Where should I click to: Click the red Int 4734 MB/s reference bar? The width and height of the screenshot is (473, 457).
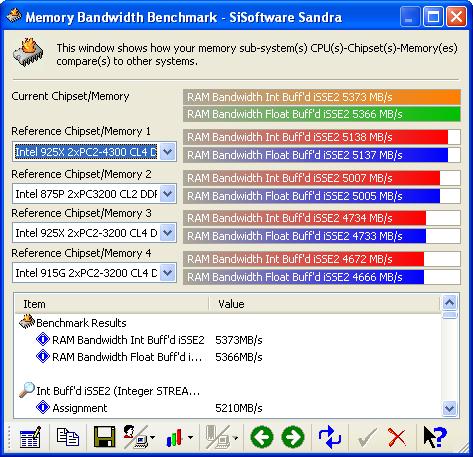322,218
